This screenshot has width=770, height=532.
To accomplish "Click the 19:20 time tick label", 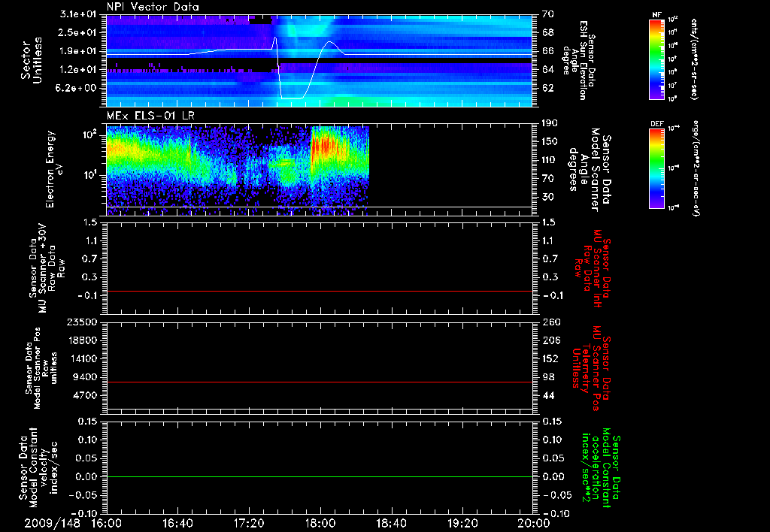I will [x=462, y=523].
